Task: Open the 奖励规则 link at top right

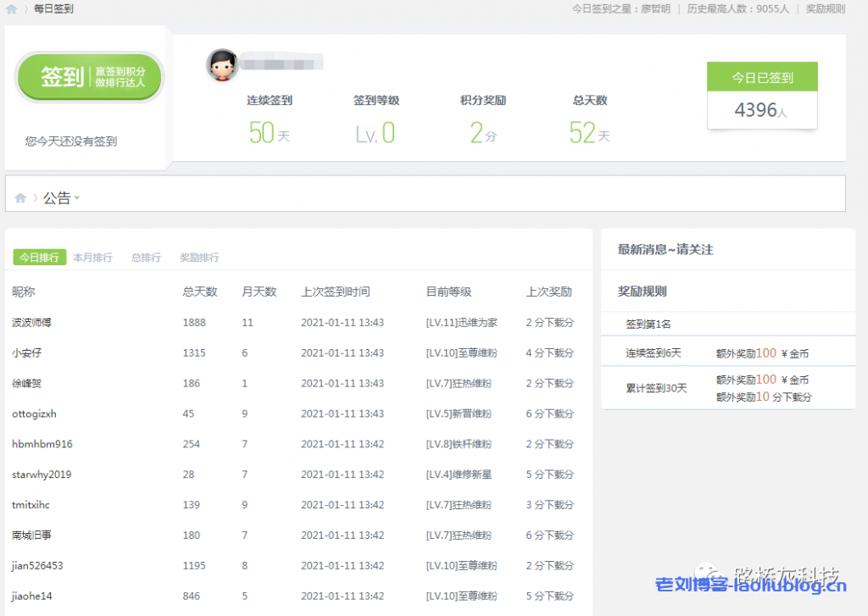Action: pyautogui.click(x=825, y=8)
